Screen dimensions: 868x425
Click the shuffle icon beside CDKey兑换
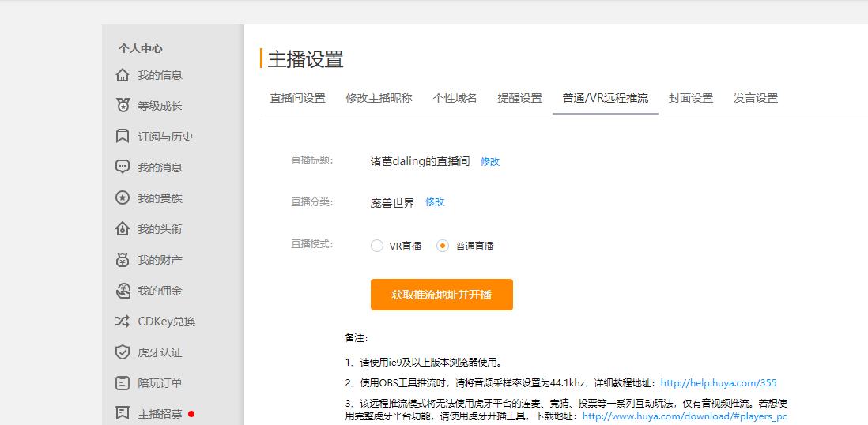tap(123, 322)
